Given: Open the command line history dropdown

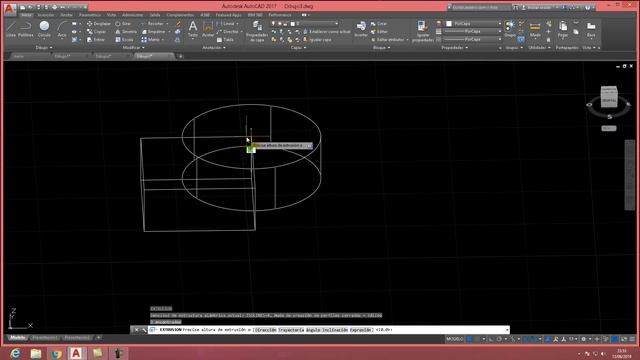Looking at the screenshot, I should coord(507,330).
